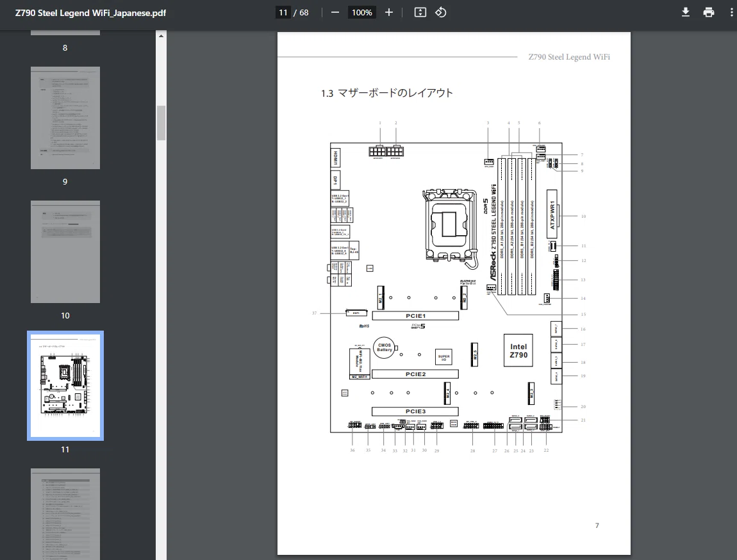
Task: Click the SUPER I/O chip label
Action: 443,358
